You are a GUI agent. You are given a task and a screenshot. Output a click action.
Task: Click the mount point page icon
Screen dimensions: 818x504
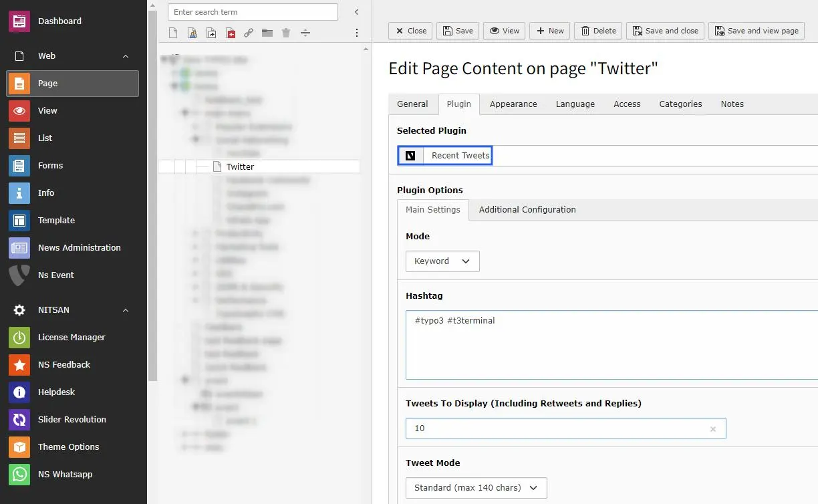[230, 33]
